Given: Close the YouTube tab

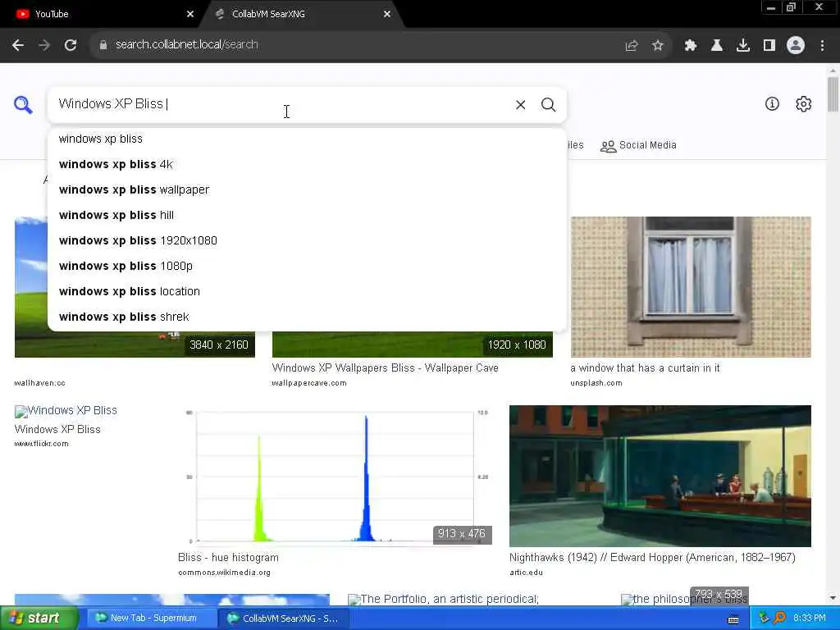Looking at the screenshot, I should tap(190, 14).
